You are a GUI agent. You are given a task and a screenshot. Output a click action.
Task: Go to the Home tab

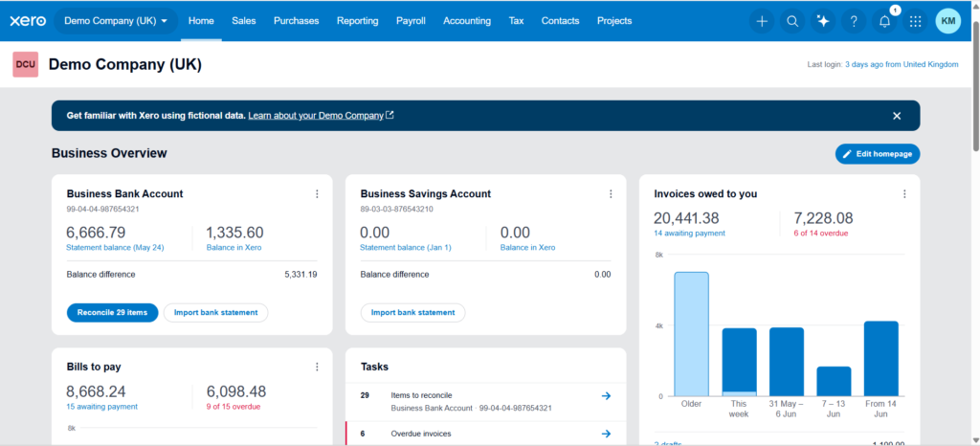coord(201,21)
